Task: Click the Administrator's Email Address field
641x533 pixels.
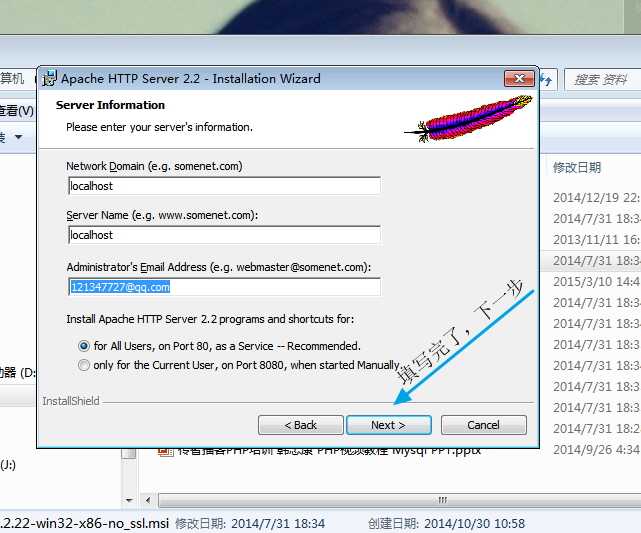Action: point(224,287)
